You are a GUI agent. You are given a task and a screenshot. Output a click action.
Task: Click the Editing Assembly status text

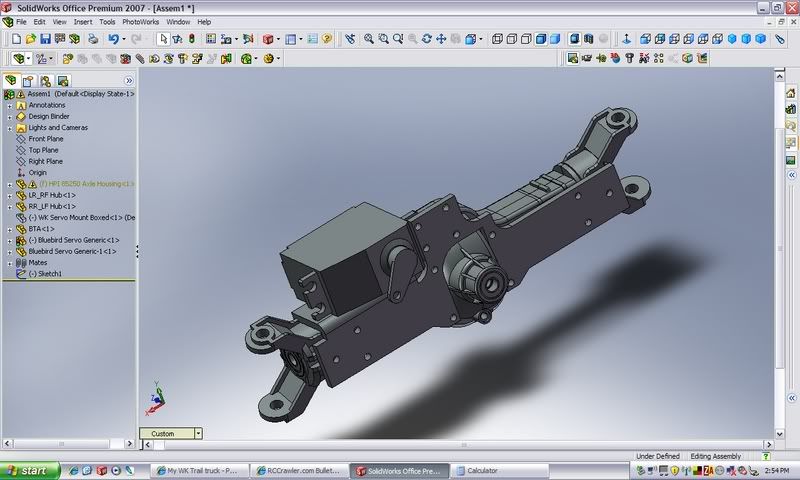pyautogui.click(x=715, y=456)
